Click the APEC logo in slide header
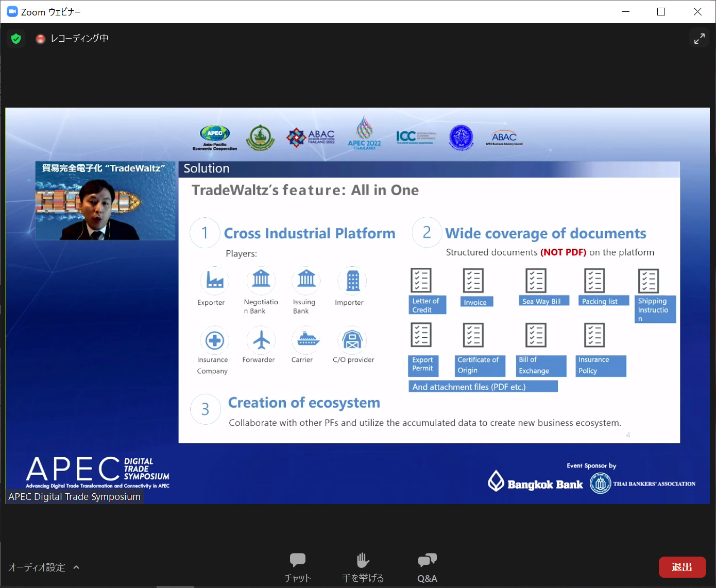Image resolution: width=716 pixels, height=588 pixels. pyautogui.click(x=215, y=138)
